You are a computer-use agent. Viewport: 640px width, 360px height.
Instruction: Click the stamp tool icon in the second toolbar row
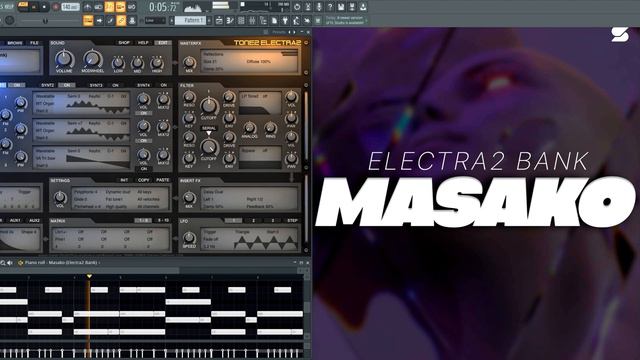[x=132, y=20]
